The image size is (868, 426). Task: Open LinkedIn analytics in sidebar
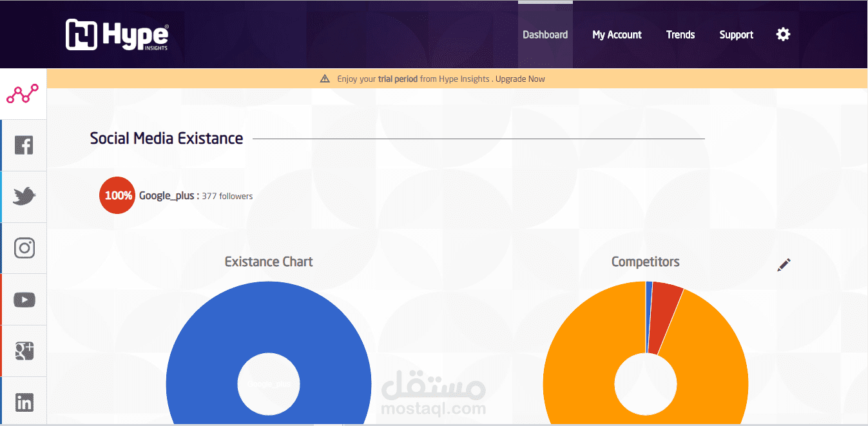point(24,403)
